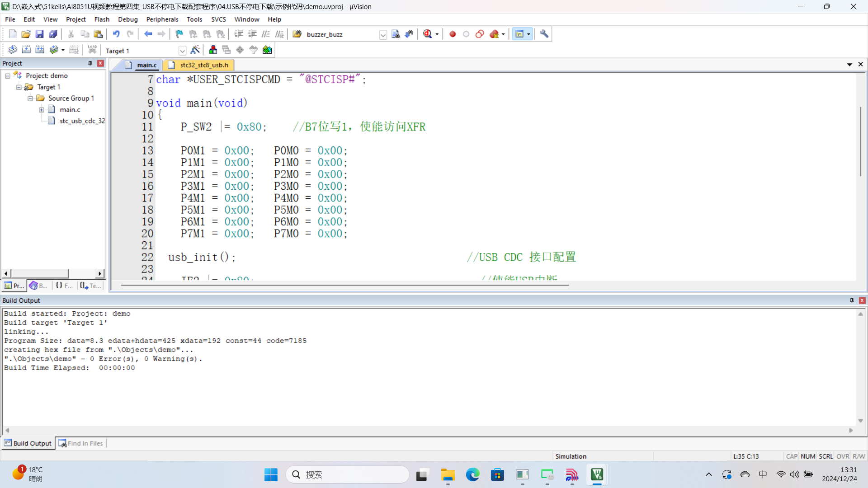This screenshot has width=868, height=488.
Task: Toggle pin on Project panel
Action: (90, 63)
